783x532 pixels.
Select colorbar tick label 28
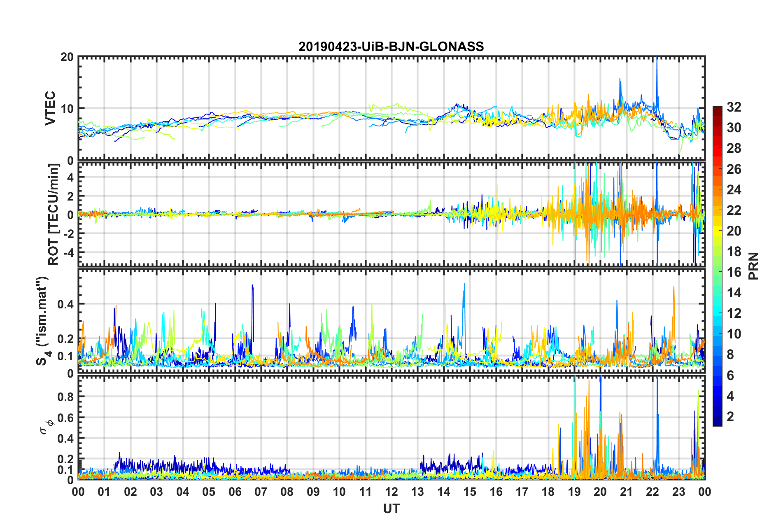[734, 148]
